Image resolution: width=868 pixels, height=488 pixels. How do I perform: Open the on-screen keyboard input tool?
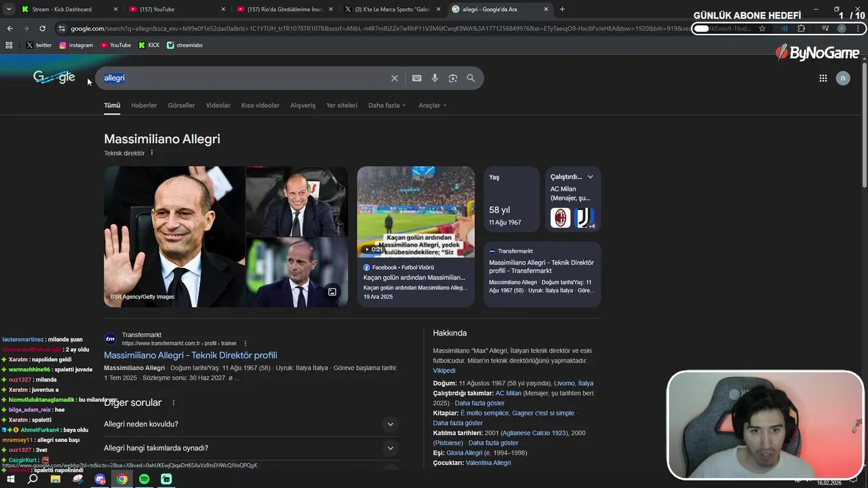coord(417,78)
